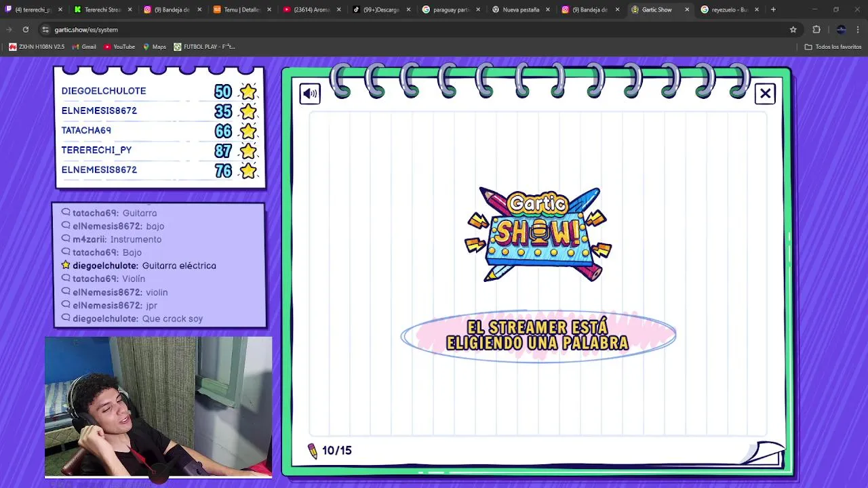Open the FUTBOL PLAY bookmark
The height and width of the screenshot is (488, 868).
204,47
